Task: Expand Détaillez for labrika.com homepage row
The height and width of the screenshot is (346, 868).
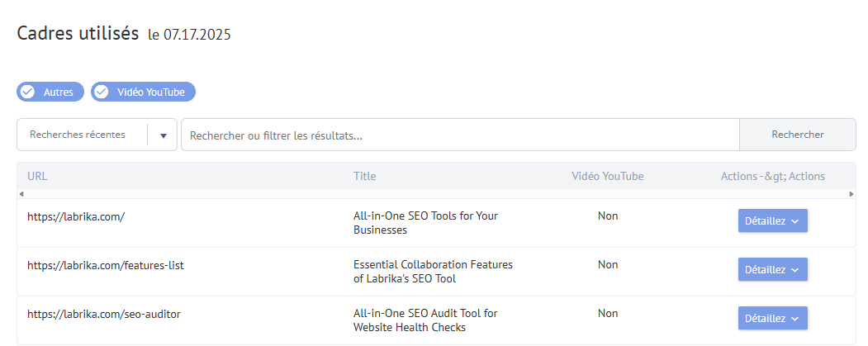Action: [773, 220]
